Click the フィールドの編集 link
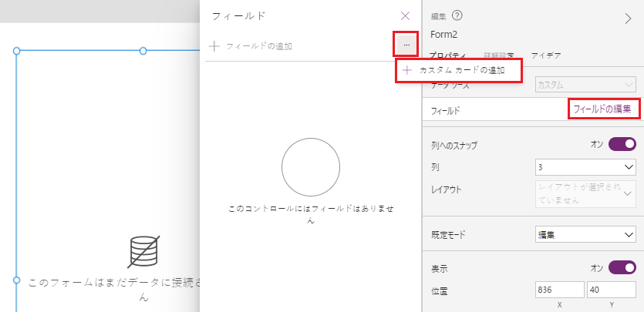The height and width of the screenshot is (312, 644). (x=602, y=109)
